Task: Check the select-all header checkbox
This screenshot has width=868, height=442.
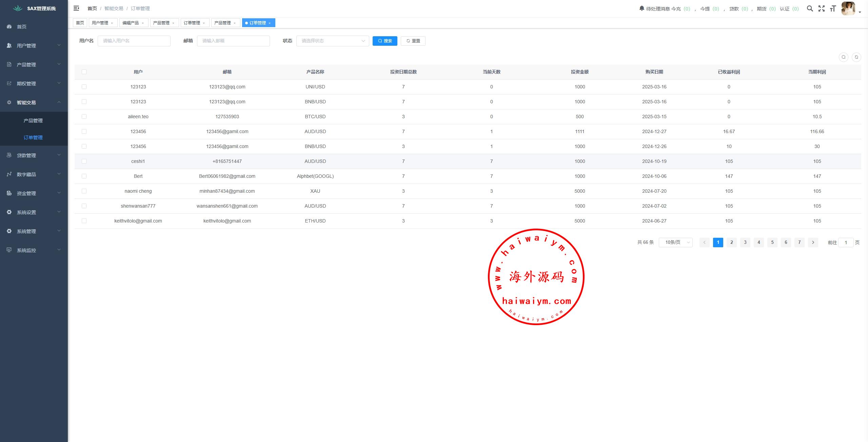Action: point(84,72)
